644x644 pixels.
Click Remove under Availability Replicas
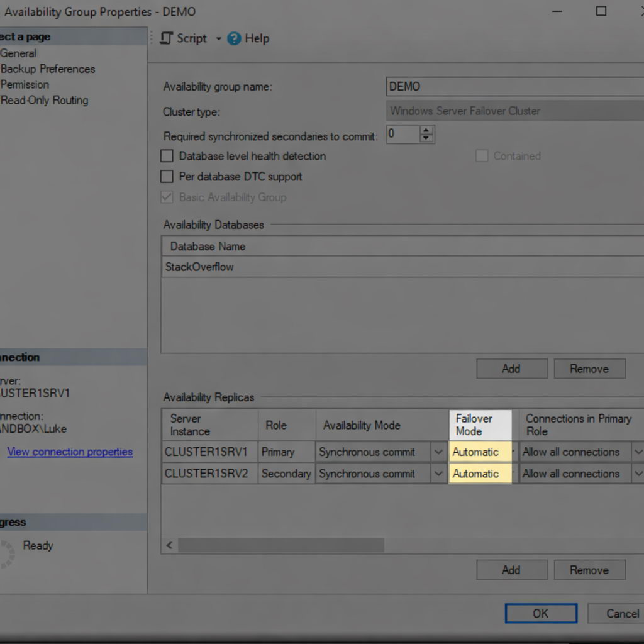pyautogui.click(x=589, y=570)
